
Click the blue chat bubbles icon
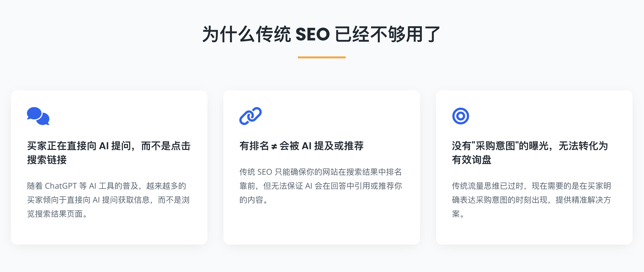point(38,116)
